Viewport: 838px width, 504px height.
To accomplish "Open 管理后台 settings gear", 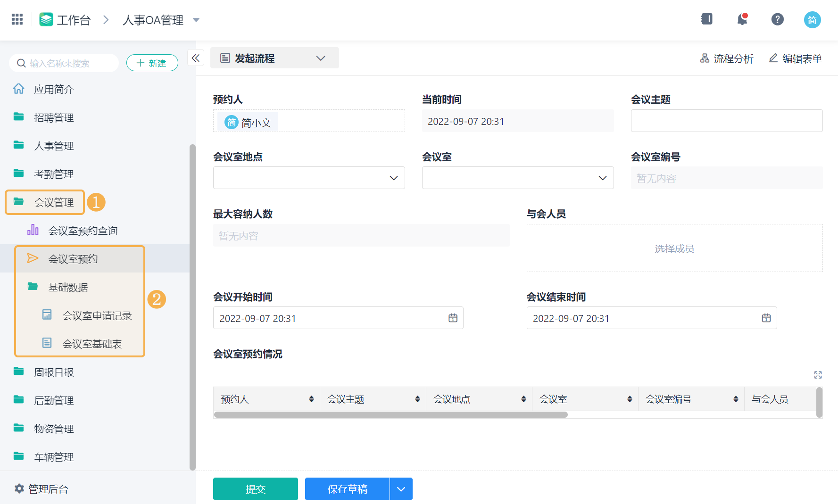I will tap(19, 489).
